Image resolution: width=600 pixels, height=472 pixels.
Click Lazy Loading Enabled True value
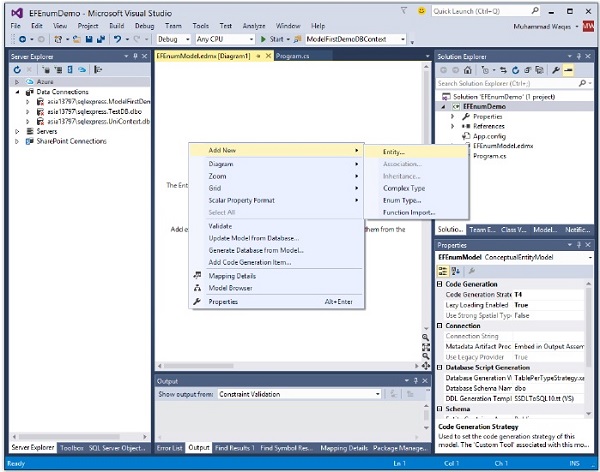548,305
